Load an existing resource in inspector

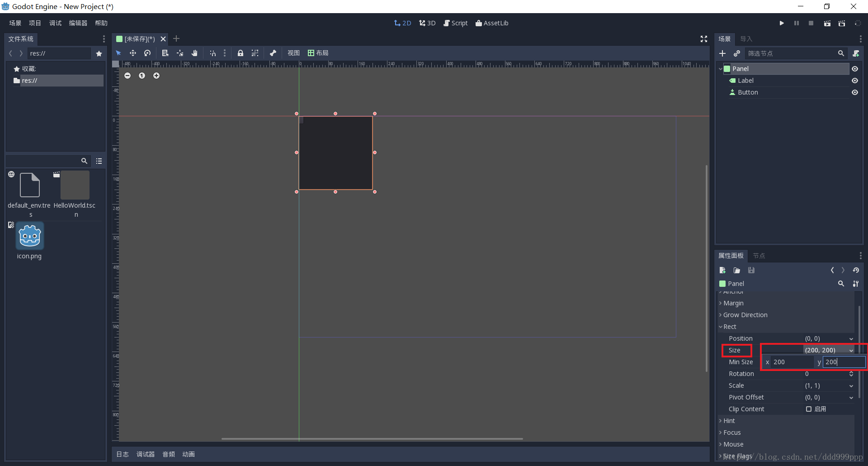pos(737,270)
